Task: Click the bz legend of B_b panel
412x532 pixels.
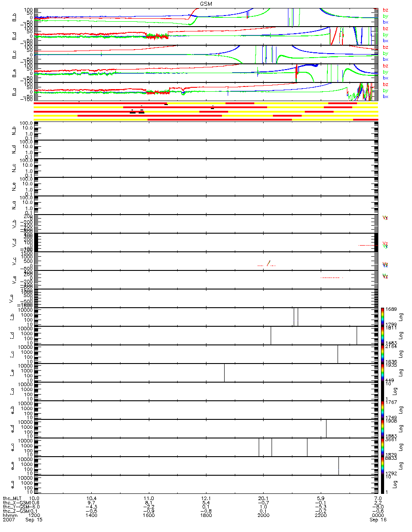Action: pos(385,10)
